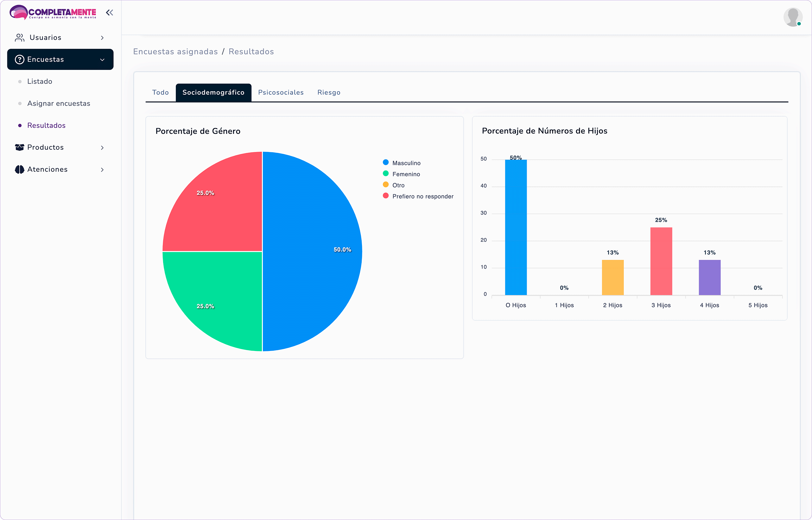Open Asignar encuestas in sidebar

tap(59, 103)
